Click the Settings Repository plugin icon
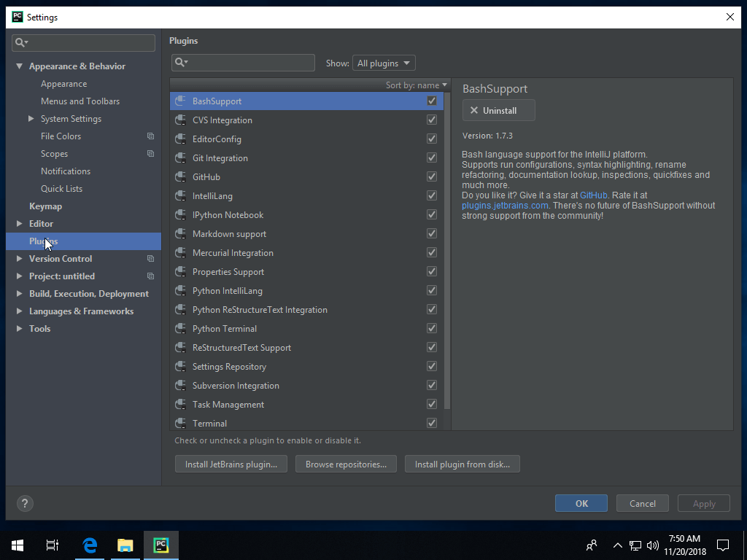 pyautogui.click(x=181, y=367)
